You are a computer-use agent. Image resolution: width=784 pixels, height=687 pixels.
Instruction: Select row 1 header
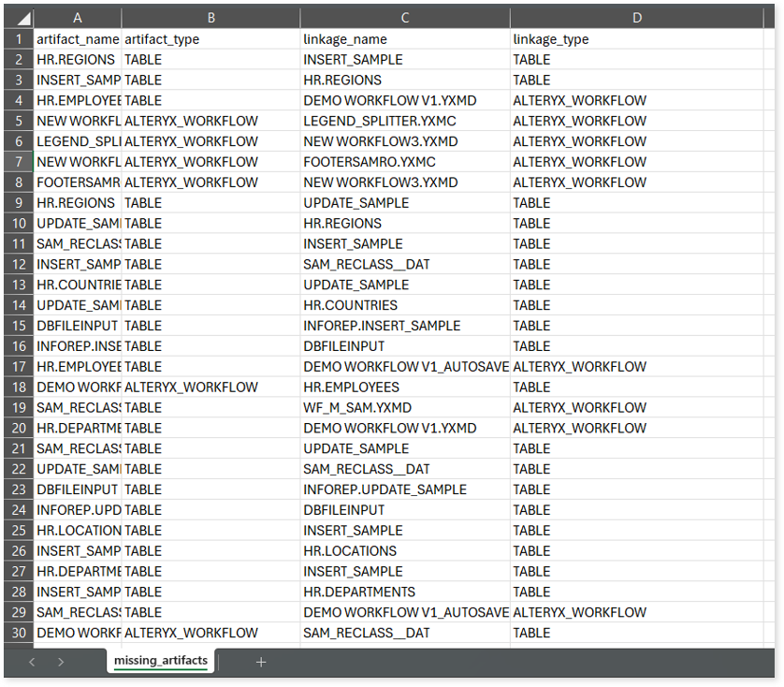[18, 39]
